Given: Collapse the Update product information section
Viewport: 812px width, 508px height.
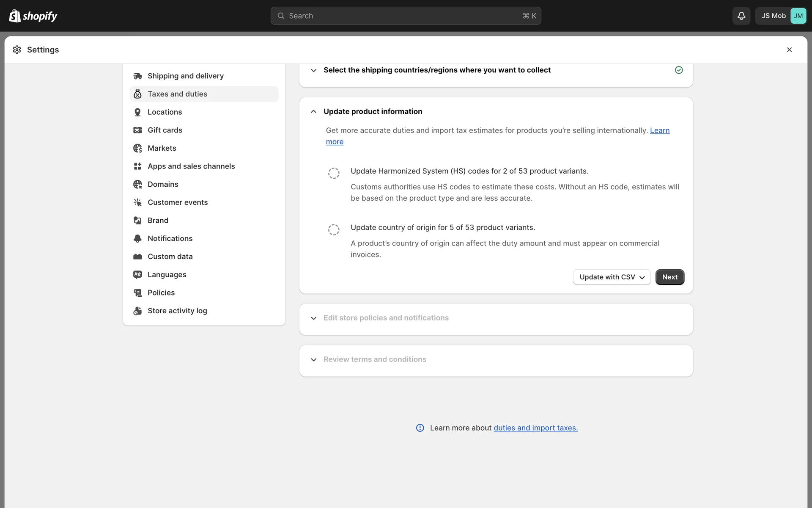Looking at the screenshot, I should pos(313,112).
